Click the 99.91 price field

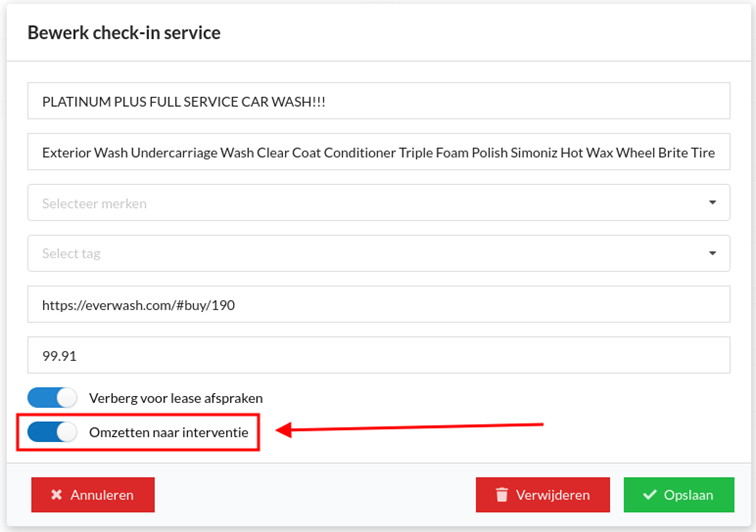click(378, 355)
